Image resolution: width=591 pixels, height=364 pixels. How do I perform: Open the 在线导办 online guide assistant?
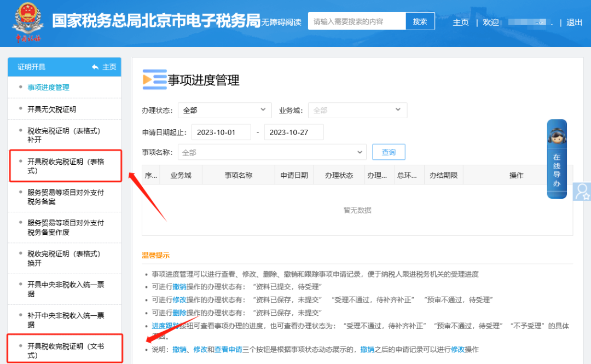pyautogui.click(x=557, y=159)
